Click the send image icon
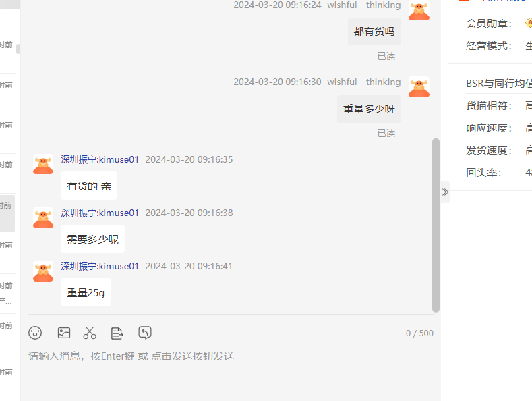This screenshot has width=532, height=401. tap(64, 333)
